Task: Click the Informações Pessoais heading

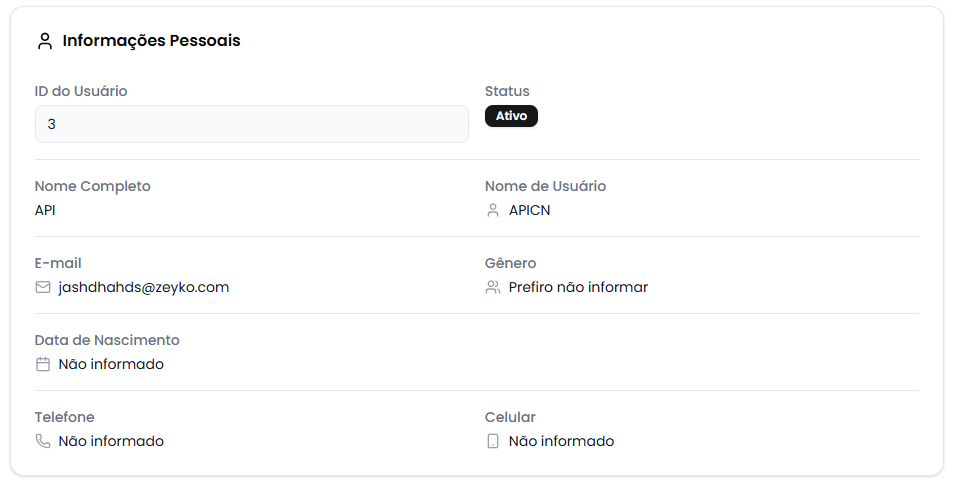Action: coord(151,41)
